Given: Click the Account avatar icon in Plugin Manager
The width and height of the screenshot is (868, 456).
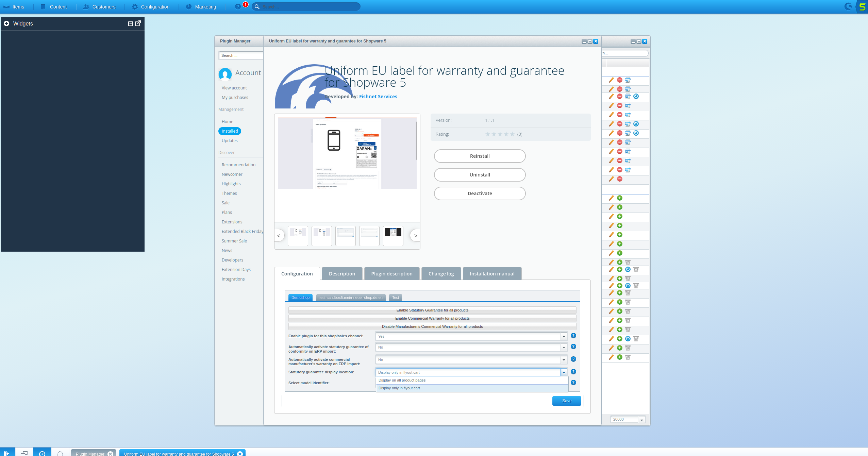Looking at the screenshot, I should point(225,74).
